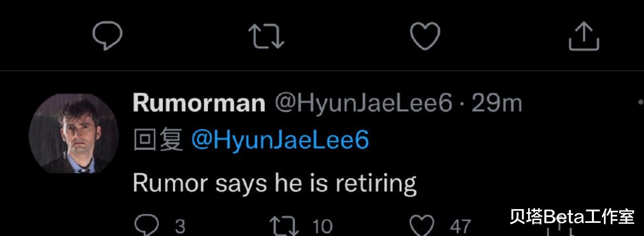The image size is (644, 236).
Task: Click the 贝塔Beta工作室 watermark text
Action: 571,216
